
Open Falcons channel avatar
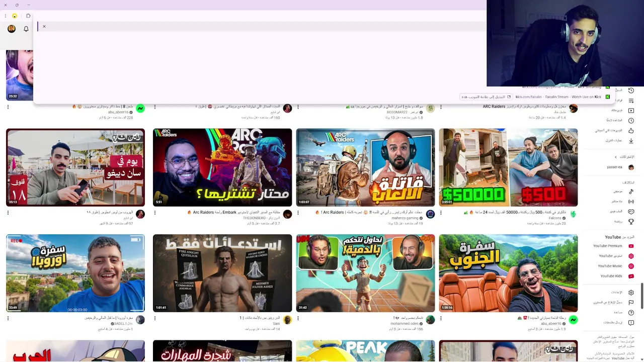[x=573, y=214]
